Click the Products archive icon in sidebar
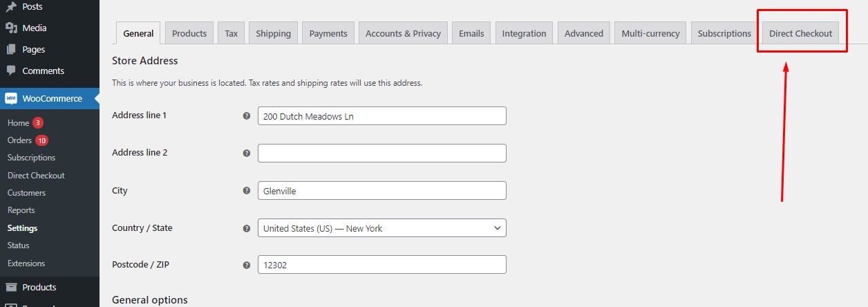 [11, 288]
